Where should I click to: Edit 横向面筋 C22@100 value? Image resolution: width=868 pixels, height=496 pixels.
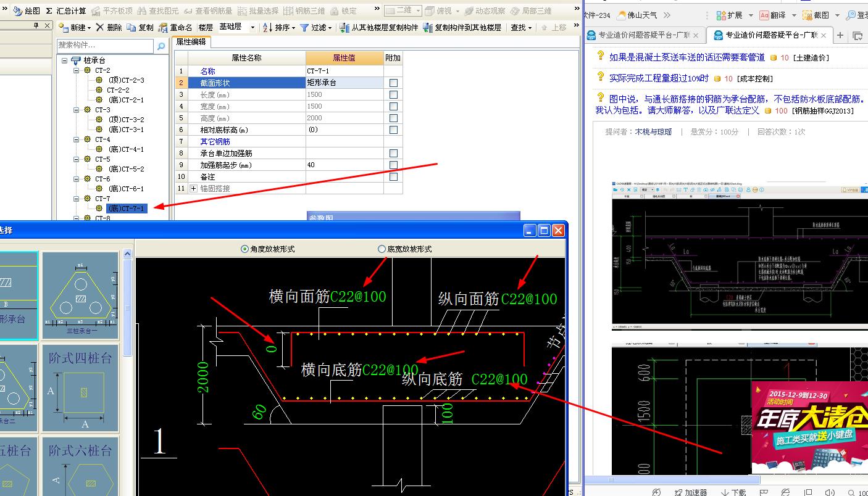pyautogui.click(x=358, y=297)
